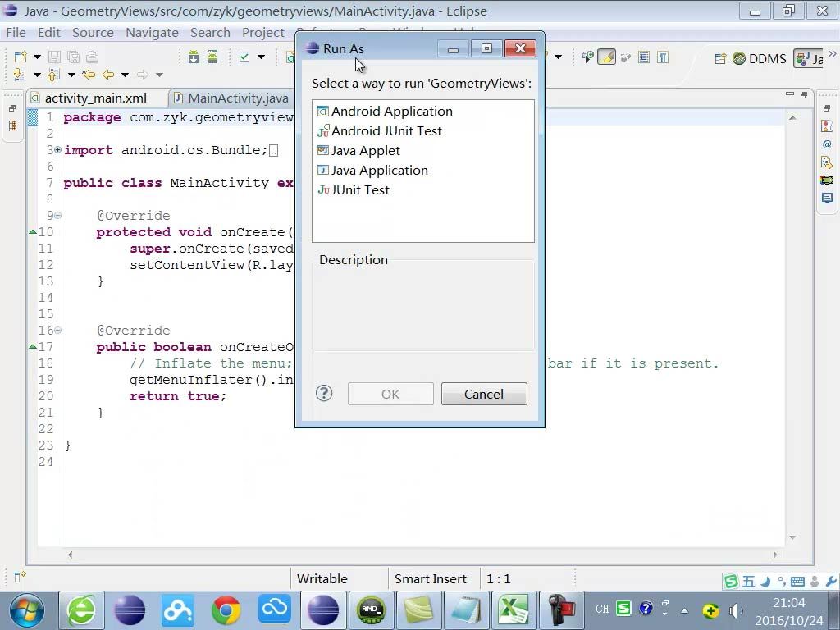Click the Print toolbar icon

coord(92,57)
